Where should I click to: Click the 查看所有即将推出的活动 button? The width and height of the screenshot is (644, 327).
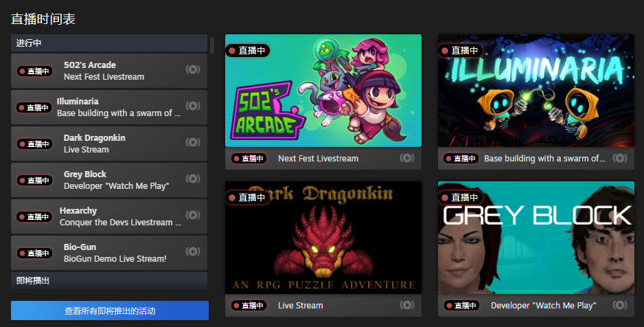pyautogui.click(x=110, y=311)
